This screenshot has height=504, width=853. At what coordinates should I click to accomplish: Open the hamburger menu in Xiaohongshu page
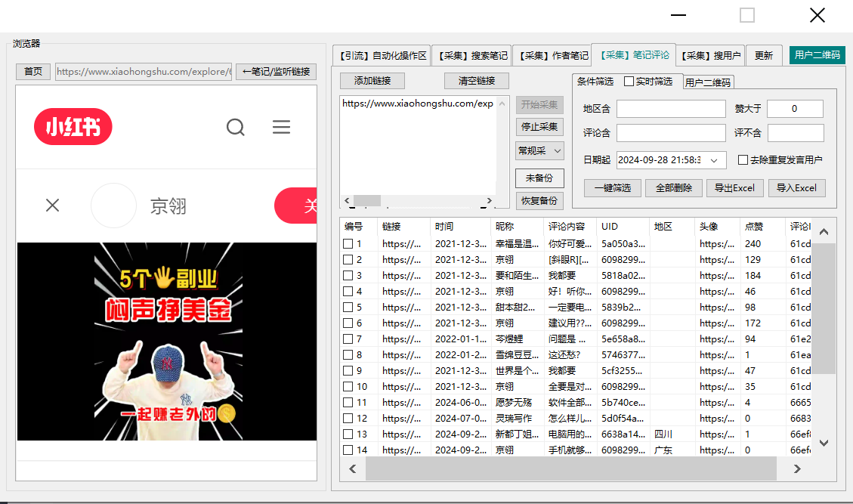tap(281, 127)
